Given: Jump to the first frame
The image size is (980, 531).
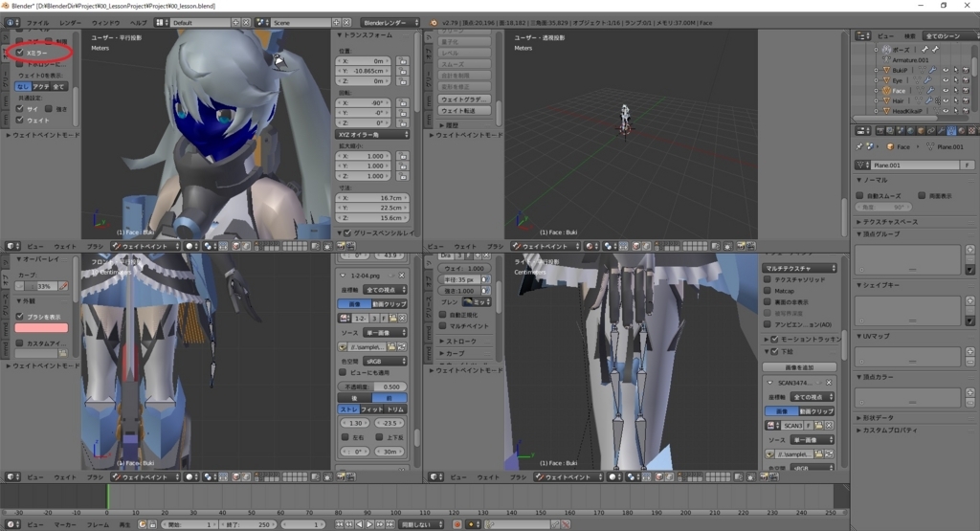Looking at the screenshot, I should [x=339, y=524].
